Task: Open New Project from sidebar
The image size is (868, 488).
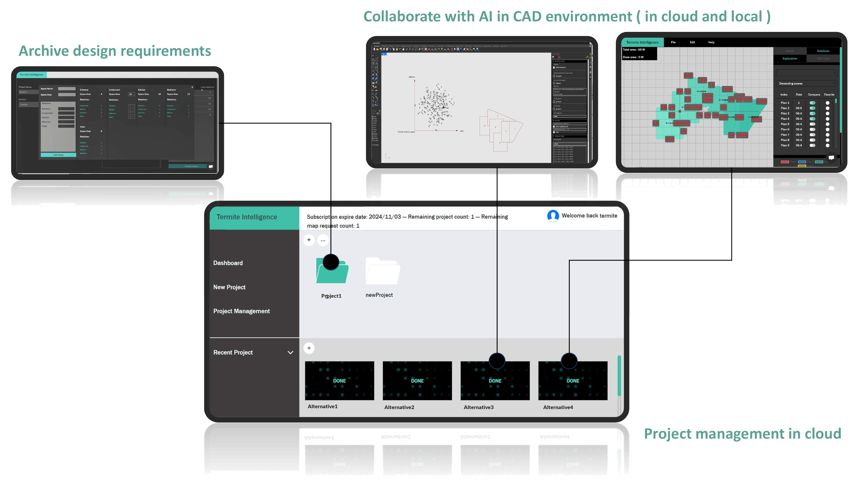Action: click(x=229, y=287)
